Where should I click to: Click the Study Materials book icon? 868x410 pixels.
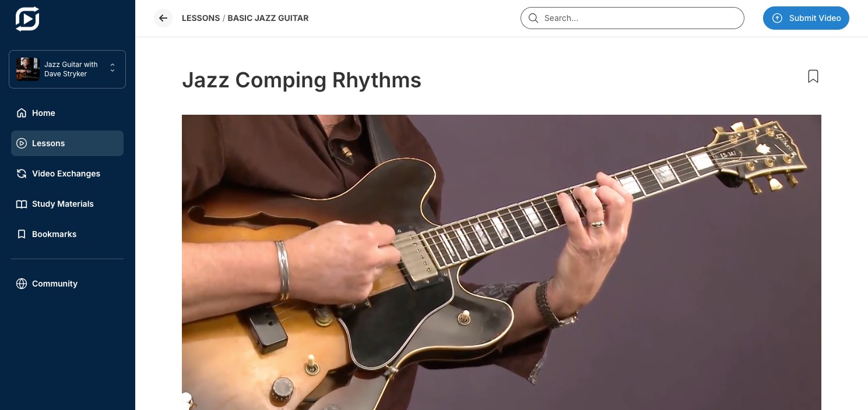[x=22, y=204]
